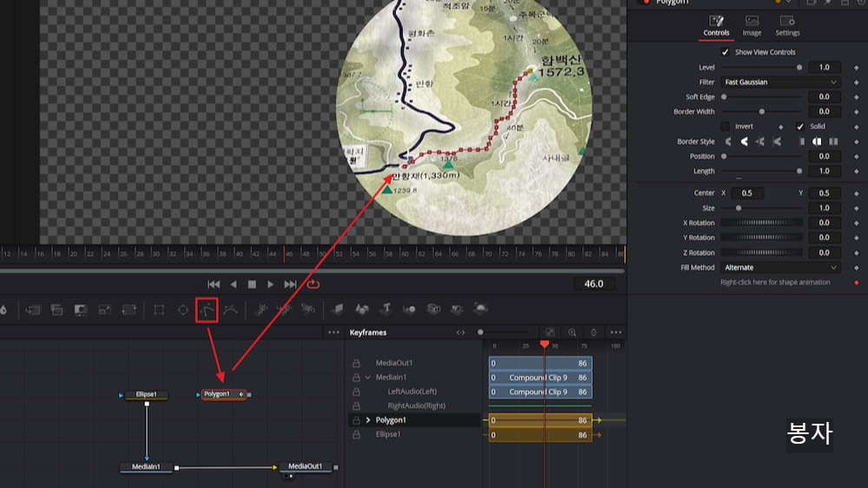Viewport: 868px width, 488px height.
Task: Add an Image Plane 3D node
Action: click(x=338, y=308)
